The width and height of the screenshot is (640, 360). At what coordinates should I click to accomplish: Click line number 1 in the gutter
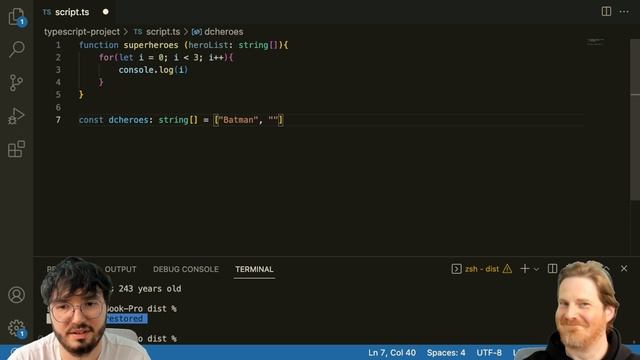click(x=58, y=45)
